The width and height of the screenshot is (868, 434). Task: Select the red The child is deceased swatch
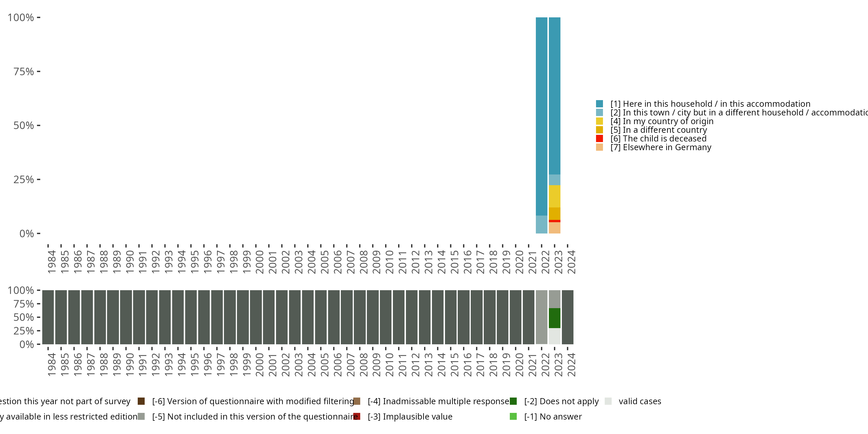click(599, 139)
